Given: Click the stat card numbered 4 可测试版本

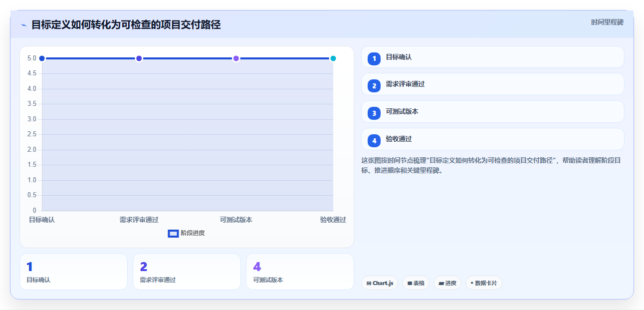Looking at the screenshot, I should 300,272.
